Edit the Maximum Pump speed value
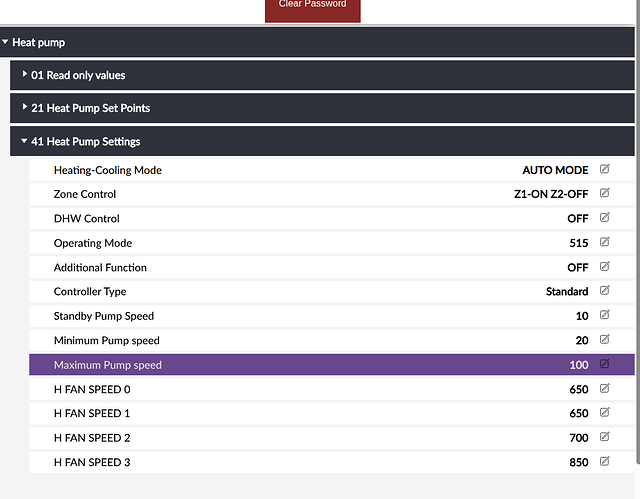This screenshot has height=499, width=640. coord(604,364)
